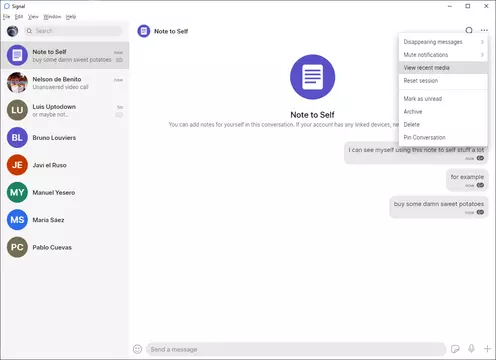Open the Luis Uptodown conversation
The image size is (496, 360).
click(65, 110)
